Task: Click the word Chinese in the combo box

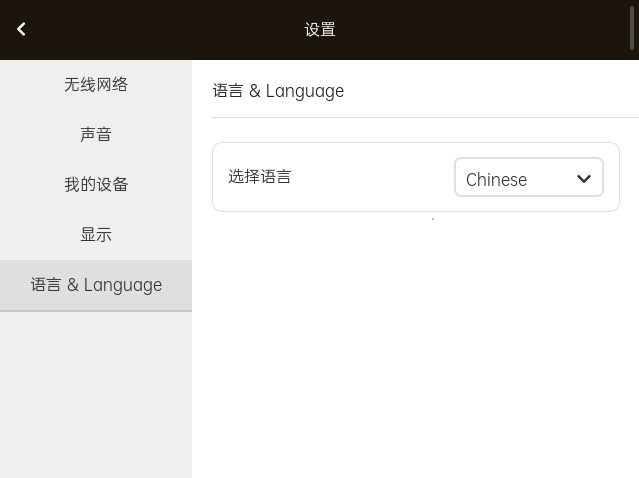Action: [496, 179]
